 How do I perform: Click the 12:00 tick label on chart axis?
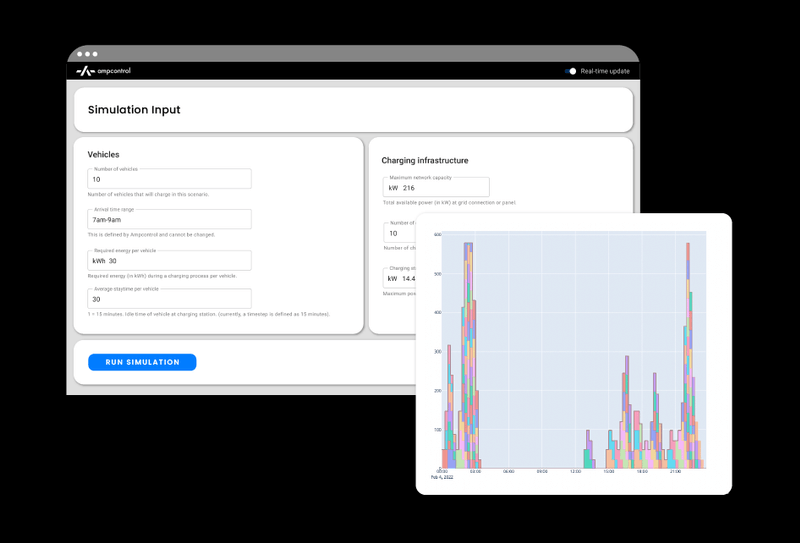tap(575, 472)
